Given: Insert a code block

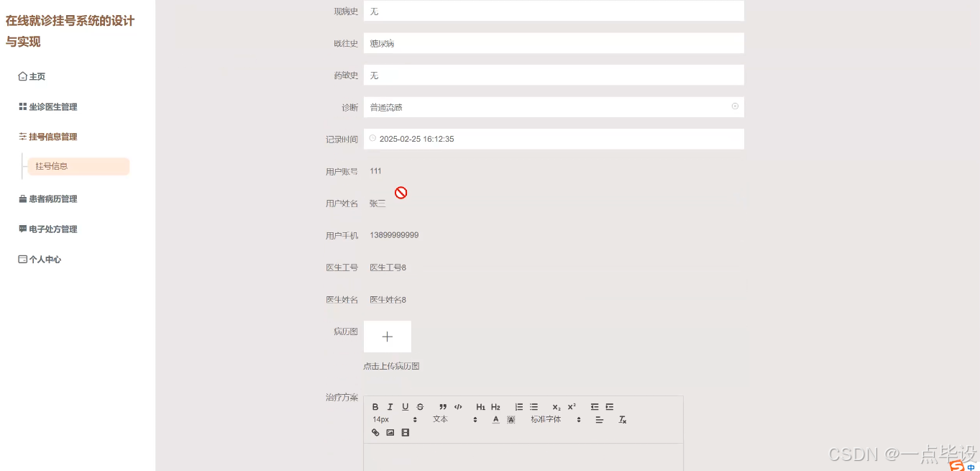Looking at the screenshot, I should point(458,407).
